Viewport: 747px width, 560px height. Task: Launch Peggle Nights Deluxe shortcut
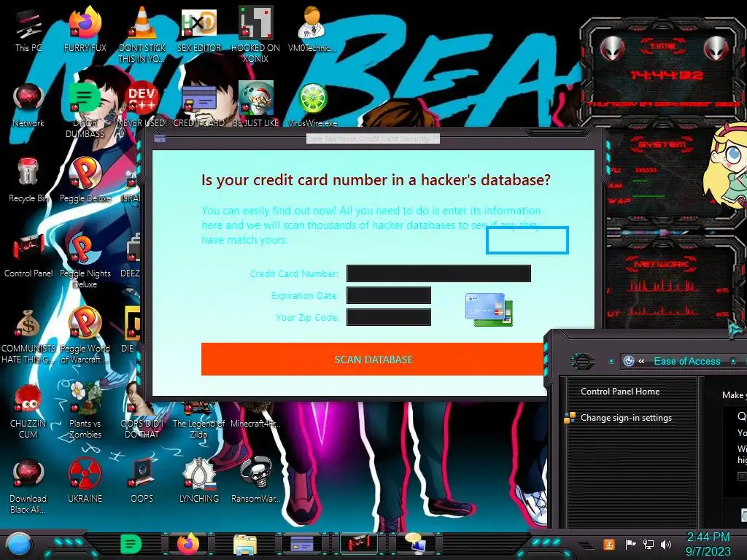pos(85,260)
